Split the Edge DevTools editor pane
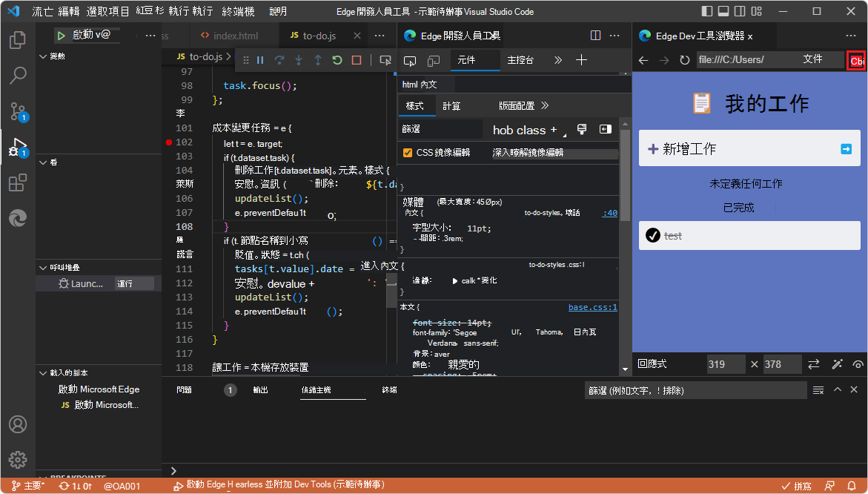868x494 pixels. click(596, 36)
